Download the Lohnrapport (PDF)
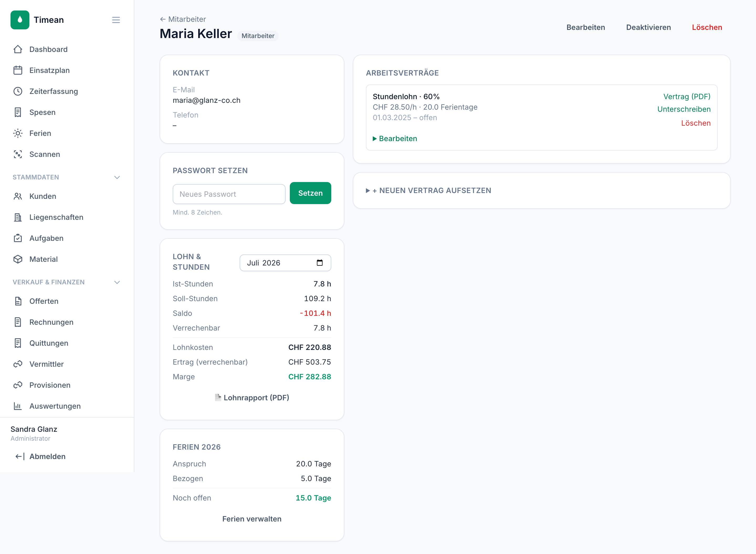Screen dimensions: 756x554 click(252, 397)
